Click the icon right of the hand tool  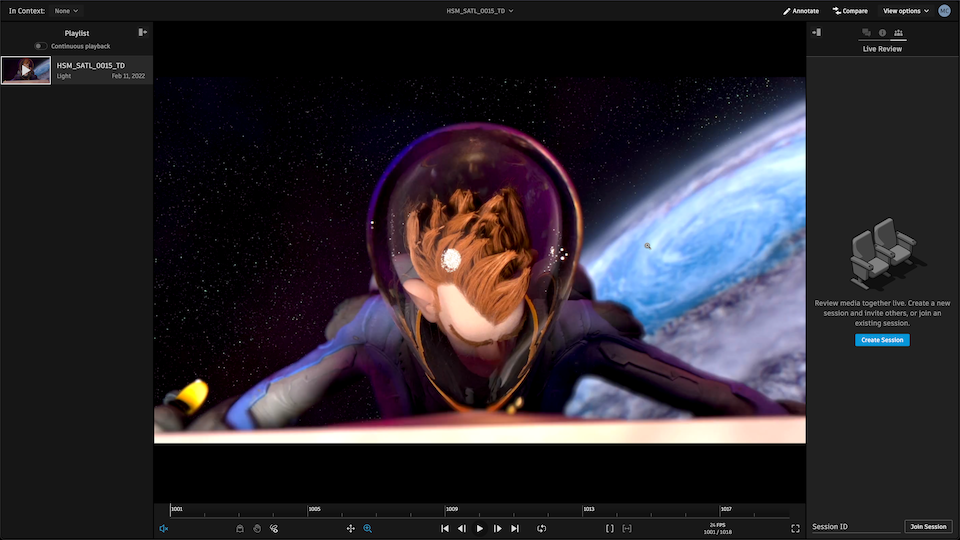coord(274,528)
